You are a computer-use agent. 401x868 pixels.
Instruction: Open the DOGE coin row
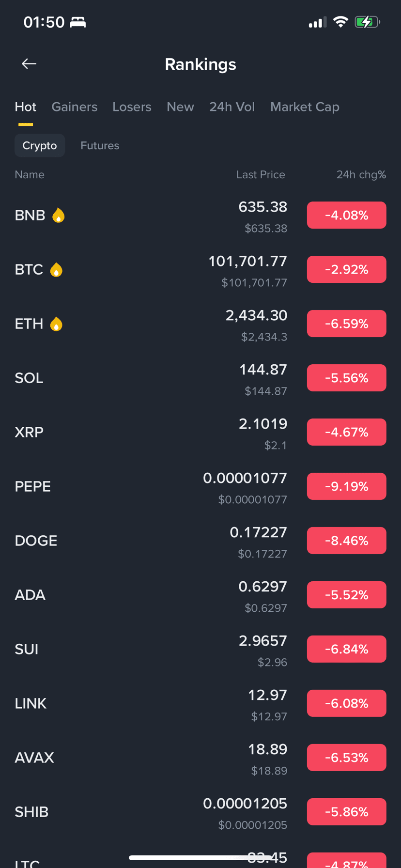[x=200, y=541]
